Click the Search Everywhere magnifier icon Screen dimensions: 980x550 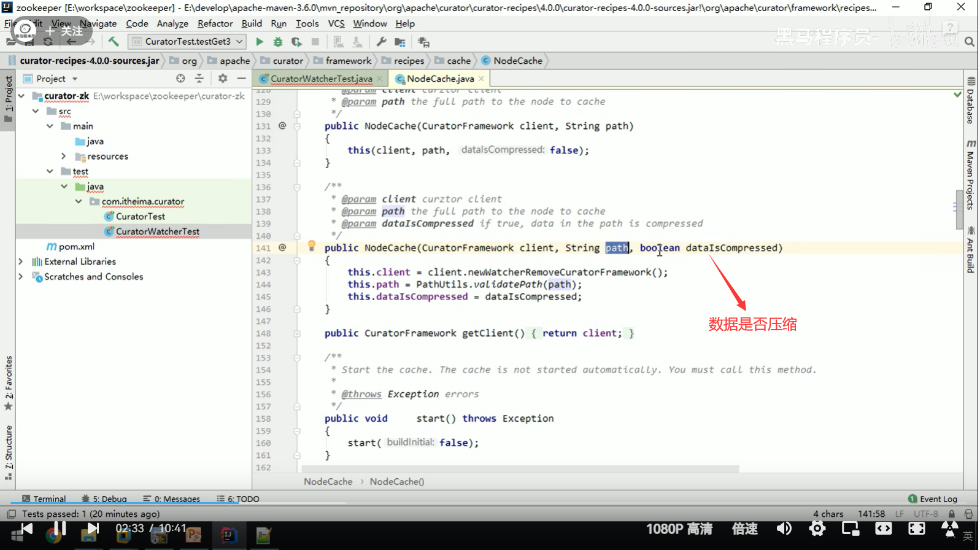click(x=970, y=42)
